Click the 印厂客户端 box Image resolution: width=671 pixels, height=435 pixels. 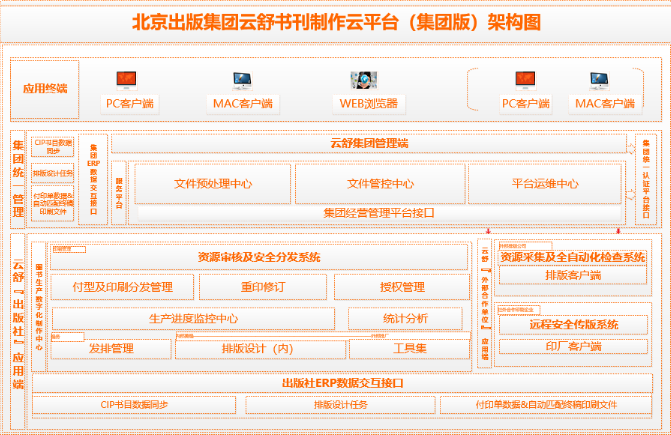click(x=573, y=346)
